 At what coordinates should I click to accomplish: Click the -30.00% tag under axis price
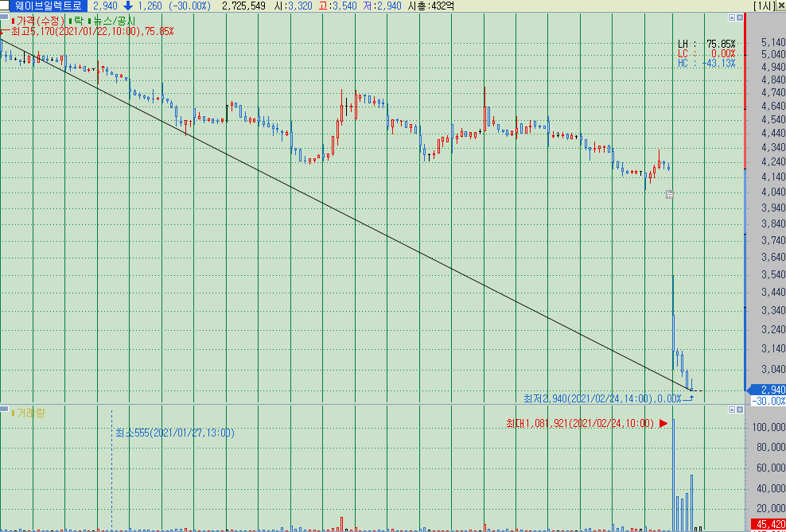pyautogui.click(x=768, y=401)
